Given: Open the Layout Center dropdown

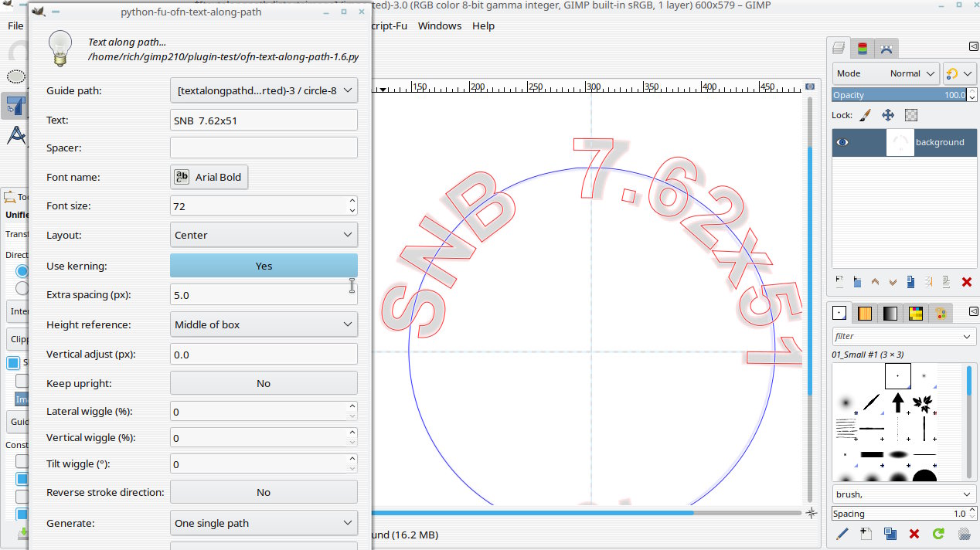Looking at the screenshot, I should [x=264, y=235].
